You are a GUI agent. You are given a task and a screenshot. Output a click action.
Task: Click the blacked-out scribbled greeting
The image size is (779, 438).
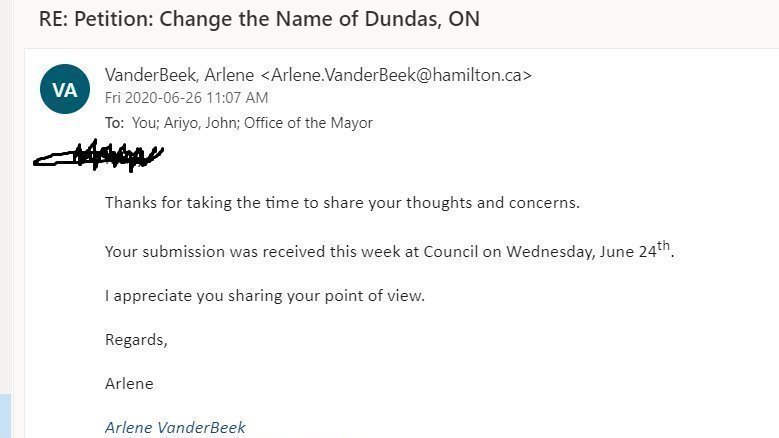(x=98, y=156)
